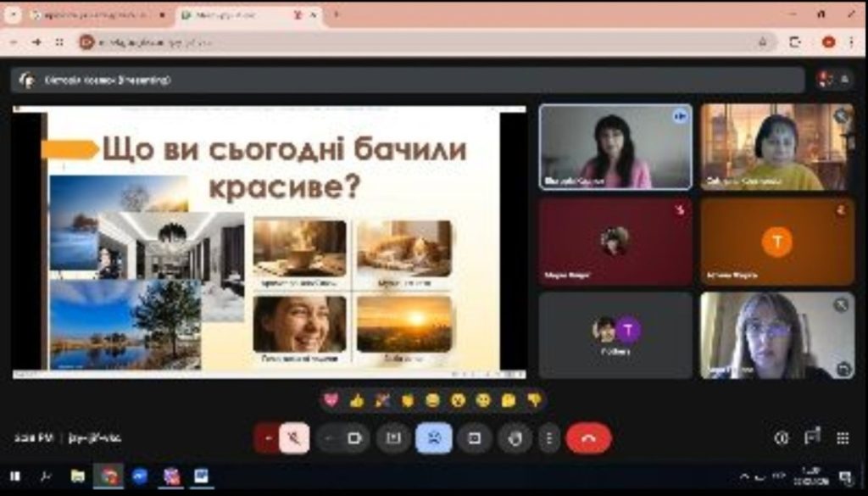Toggle the emoji reactions bar button
The width and height of the screenshot is (868, 496).
(x=433, y=438)
